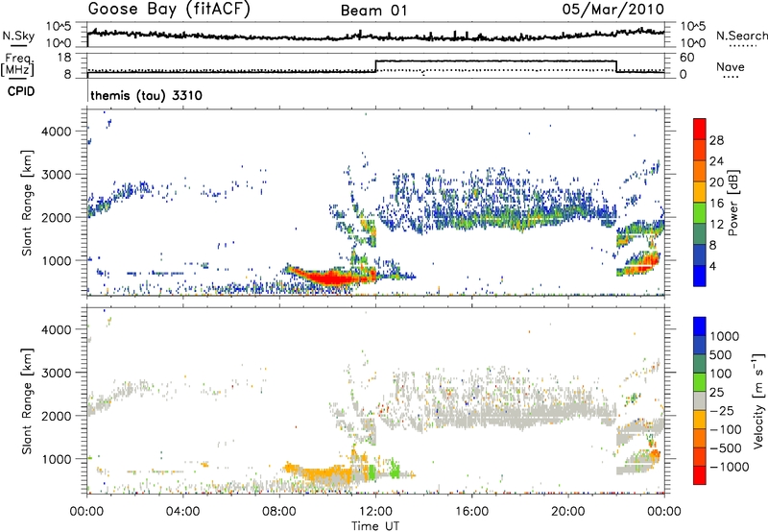This screenshot has height=532, width=768.
Task: Click the 'Nave' legend label
Action: tap(731, 67)
